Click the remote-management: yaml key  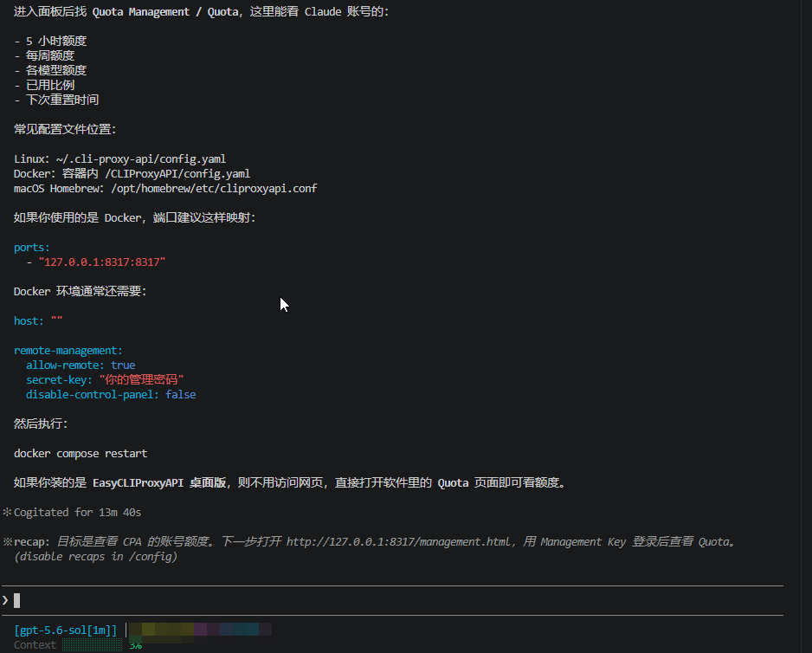click(68, 351)
